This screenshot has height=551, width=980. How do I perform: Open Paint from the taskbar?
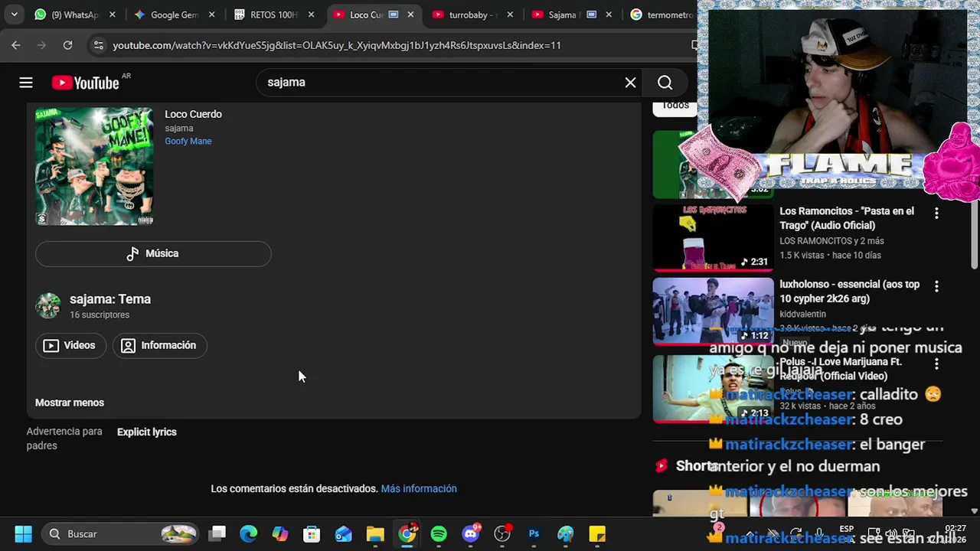[566, 533]
